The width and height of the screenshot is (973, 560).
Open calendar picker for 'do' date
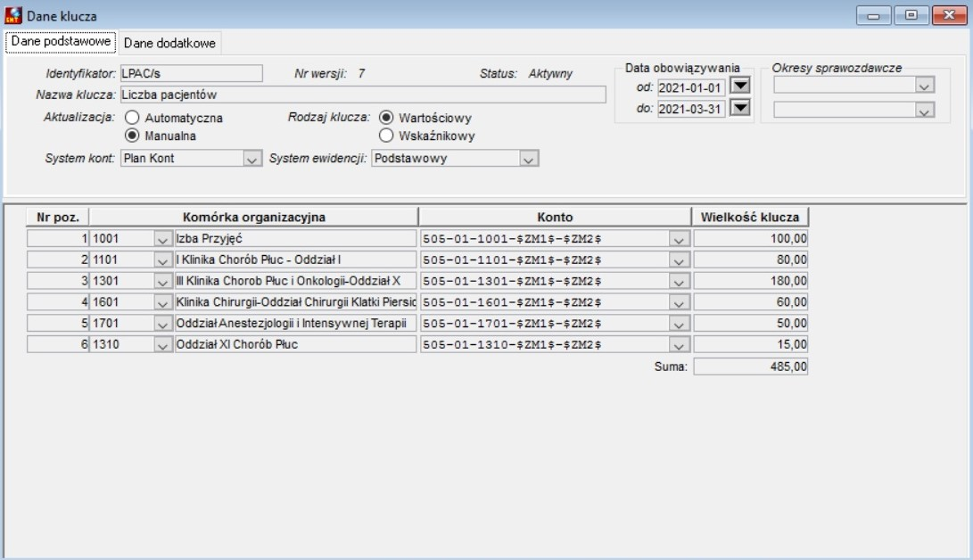(739, 108)
